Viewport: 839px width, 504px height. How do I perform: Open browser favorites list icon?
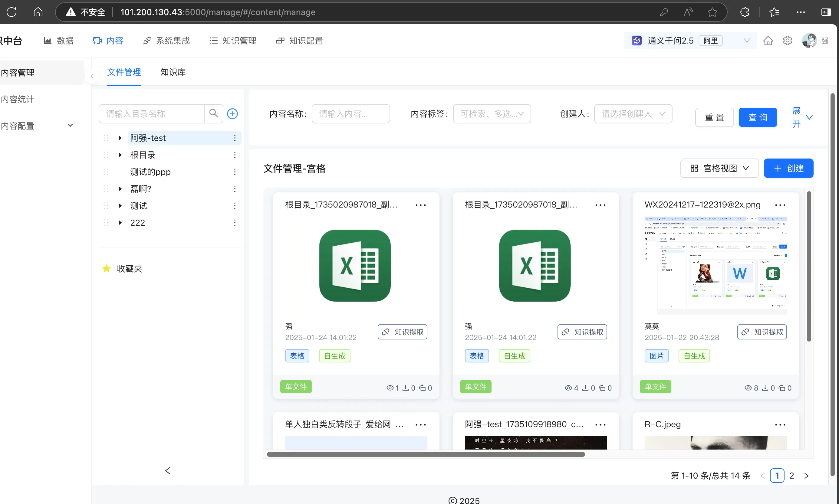[774, 12]
